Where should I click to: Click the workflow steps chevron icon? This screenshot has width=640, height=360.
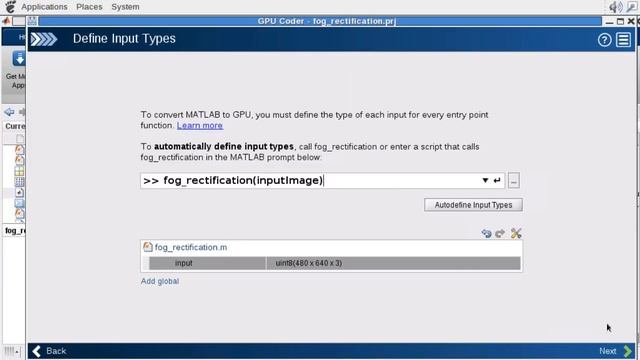[44, 39]
